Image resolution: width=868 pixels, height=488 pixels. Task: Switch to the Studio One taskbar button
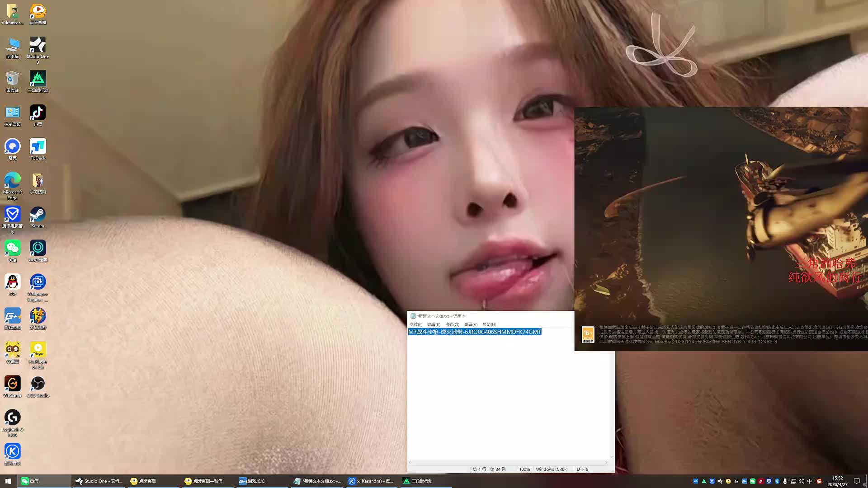(x=99, y=481)
